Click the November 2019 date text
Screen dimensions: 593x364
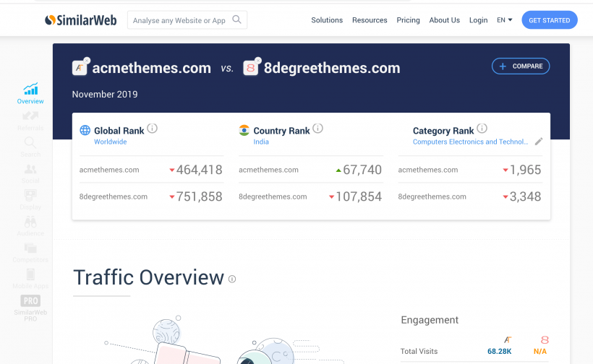pos(105,94)
